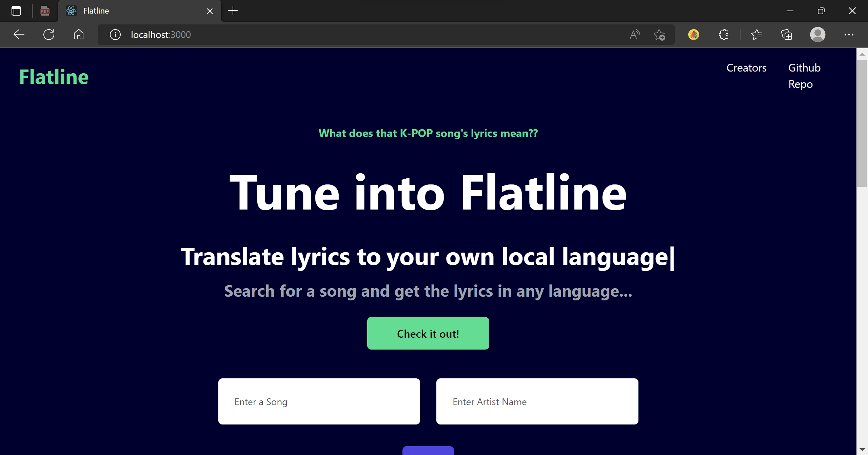Open Settings and more menu
The height and width of the screenshot is (455, 868).
point(849,35)
